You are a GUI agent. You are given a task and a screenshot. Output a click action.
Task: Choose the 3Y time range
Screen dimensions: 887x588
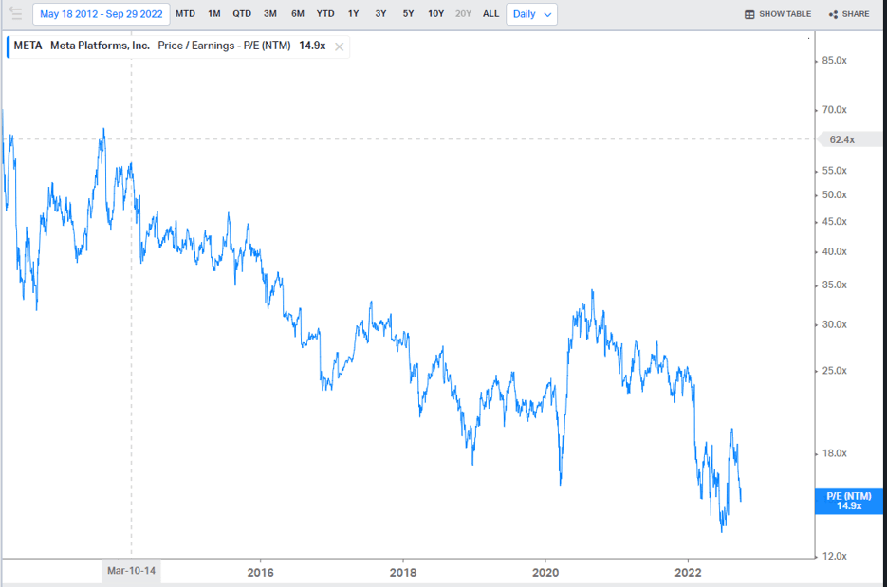click(380, 14)
